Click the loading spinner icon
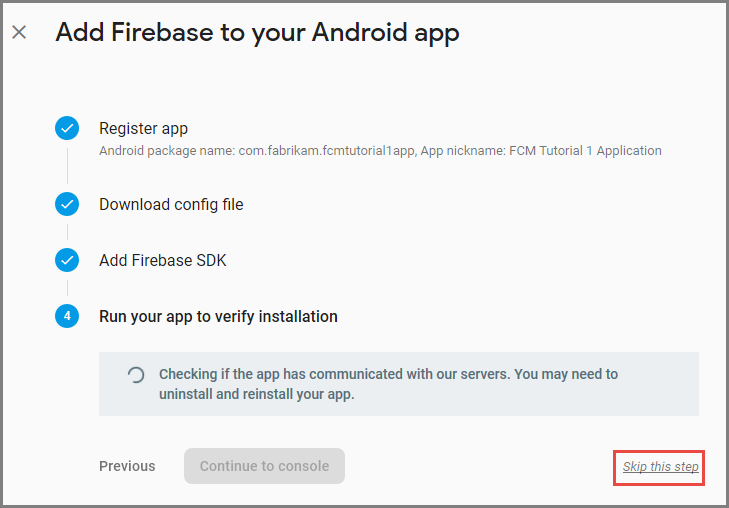729x508 pixels. pyautogui.click(x=135, y=375)
